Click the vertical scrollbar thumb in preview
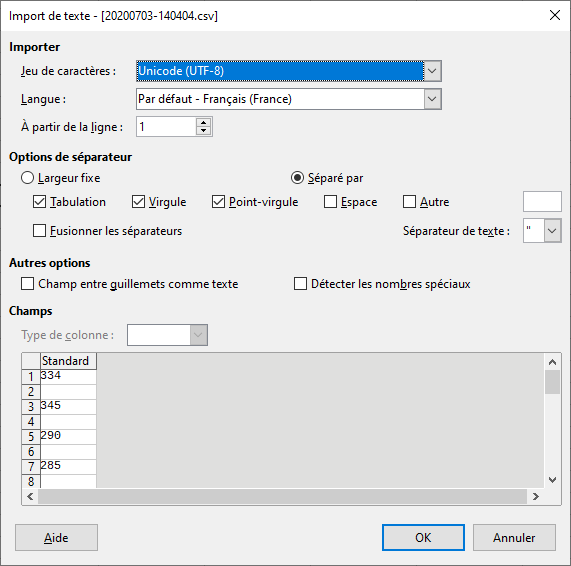The image size is (571, 566). tap(552, 382)
